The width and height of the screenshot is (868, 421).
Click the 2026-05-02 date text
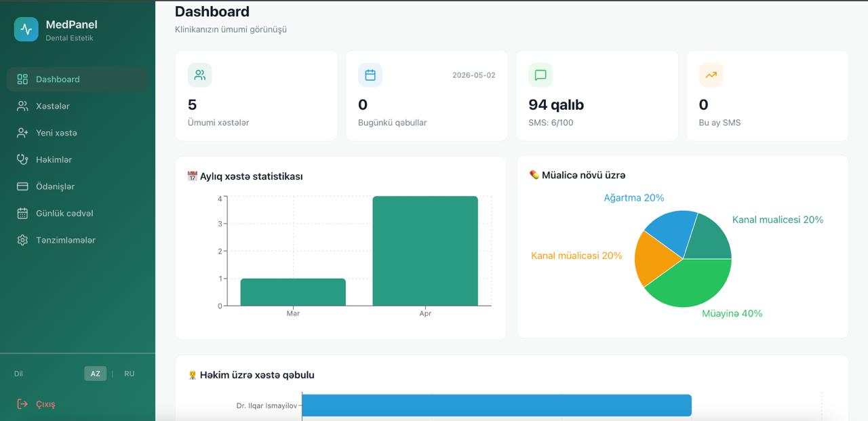(474, 75)
